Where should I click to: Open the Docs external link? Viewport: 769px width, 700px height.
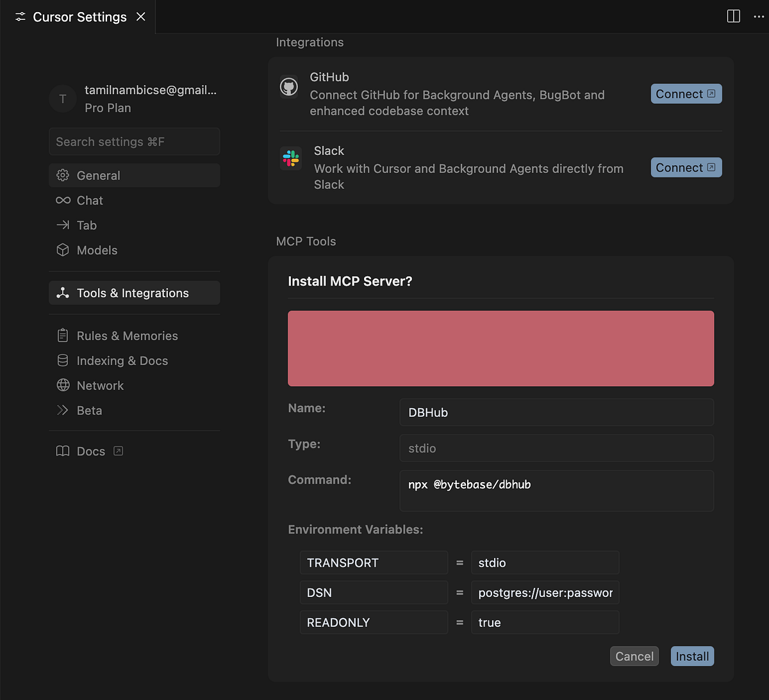[x=118, y=451]
